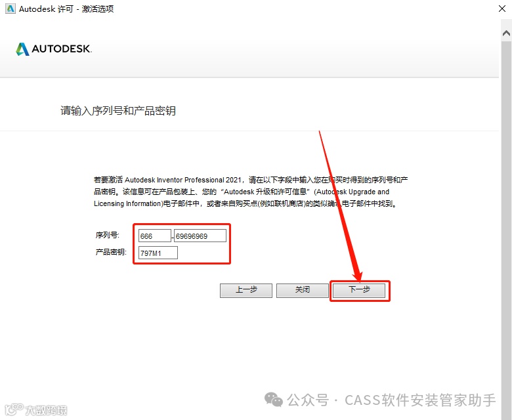
Task: Focus the serial number prefix field 666
Action: coord(155,236)
